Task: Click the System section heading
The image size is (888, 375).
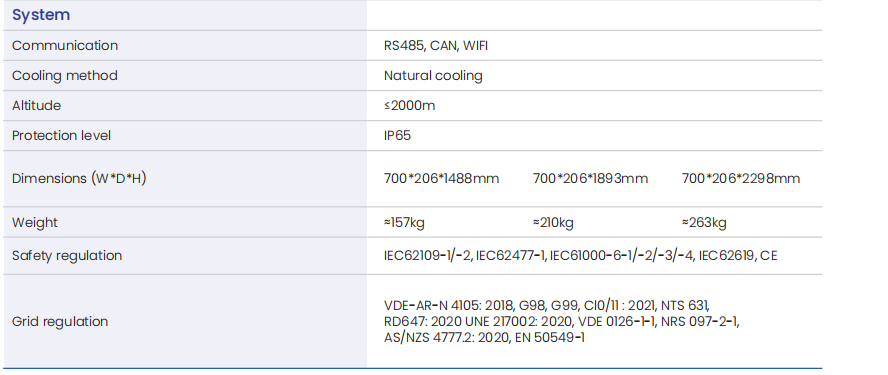Action: (41, 15)
